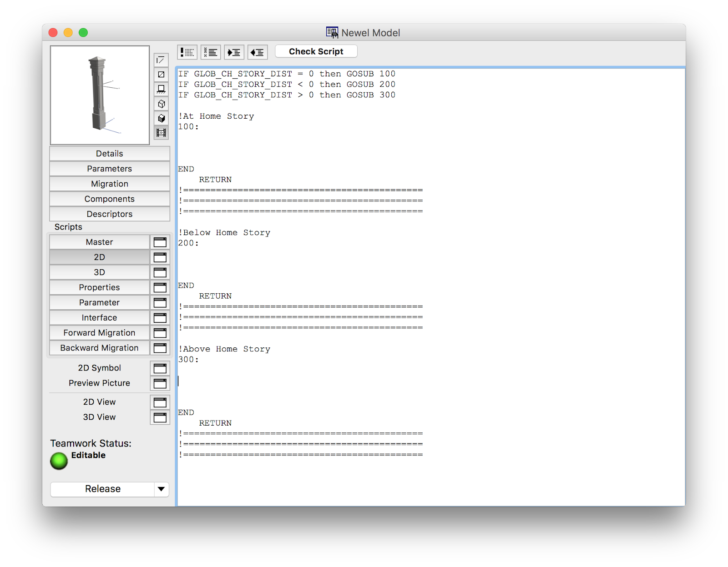Expand the Release dropdown arrow

tap(161, 489)
